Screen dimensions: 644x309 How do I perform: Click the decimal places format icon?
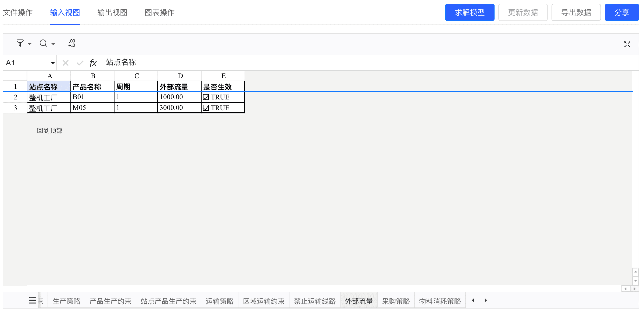click(72, 43)
